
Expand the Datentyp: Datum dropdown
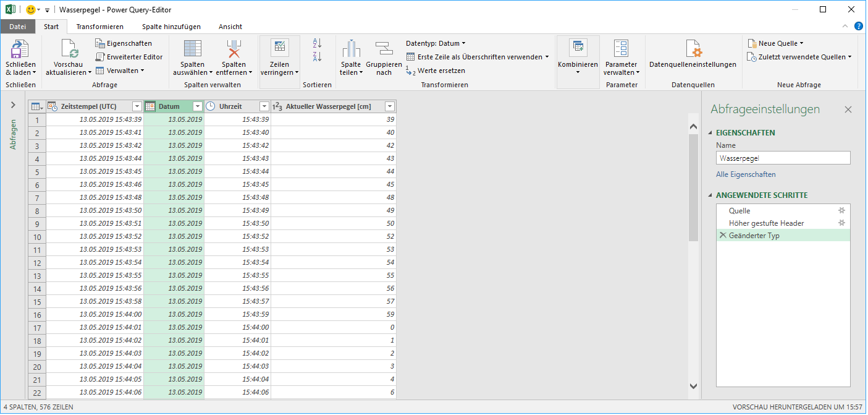pyautogui.click(x=436, y=43)
